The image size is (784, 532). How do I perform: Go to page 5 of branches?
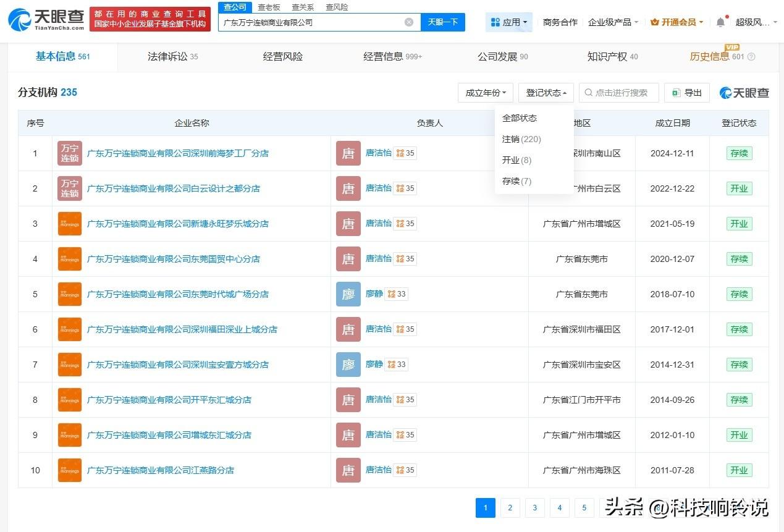pyautogui.click(x=584, y=508)
